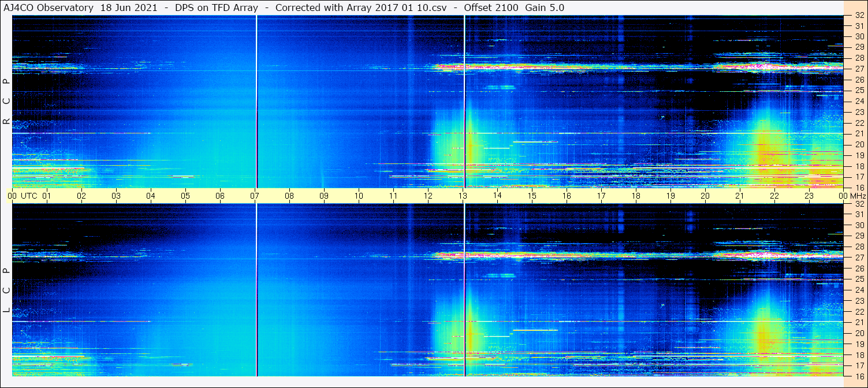Select the 04 hour tick on time axis
The width and height of the screenshot is (868, 388).
click(x=151, y=196)
